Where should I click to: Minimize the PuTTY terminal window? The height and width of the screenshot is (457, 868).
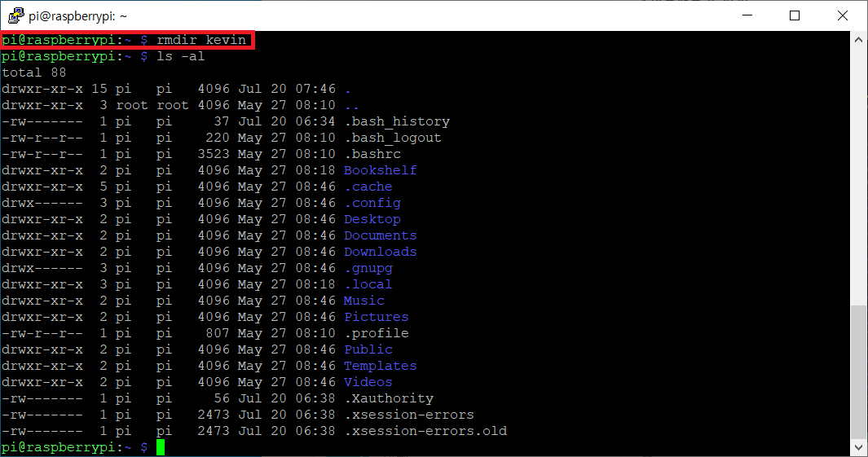click(x=747, y=15)
